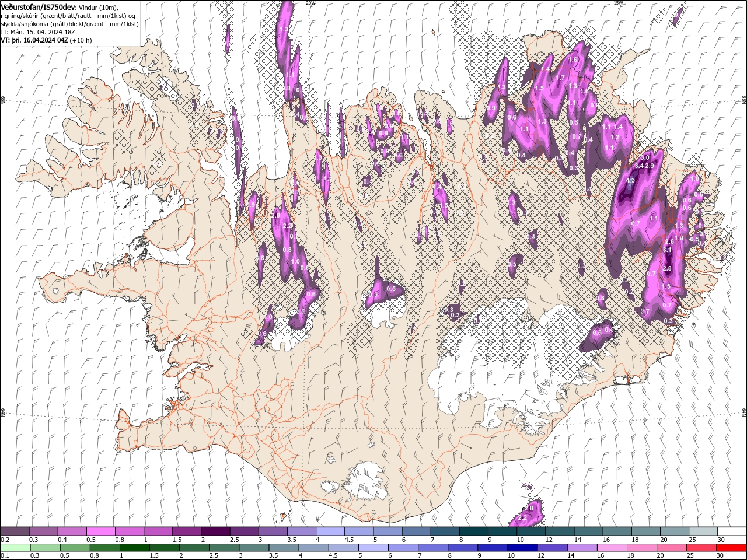The height and width of the screenshot is (560, 747).
Task: Click the Veðurstofan/IS750dev title text
Action: point(39,6)
